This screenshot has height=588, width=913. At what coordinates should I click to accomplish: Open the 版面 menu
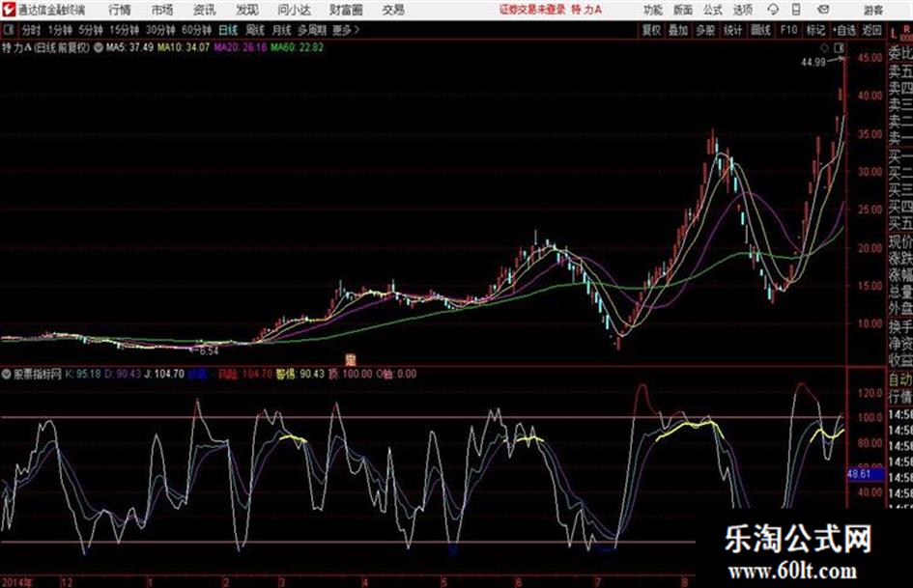coord(683,10)
